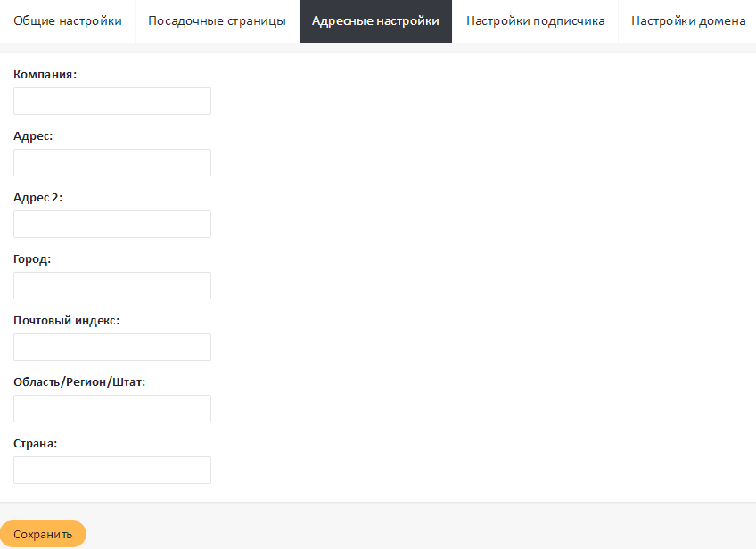The image size is (756, 549).
Task: Click the Адрес 2 label
Action: pos(38,198)
